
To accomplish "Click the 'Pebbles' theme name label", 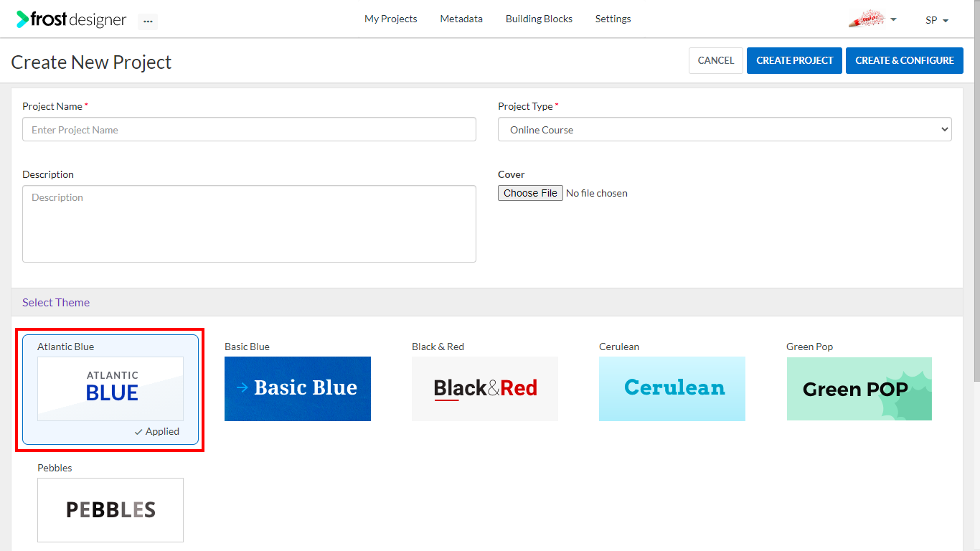I will click(x=55, y=468).
